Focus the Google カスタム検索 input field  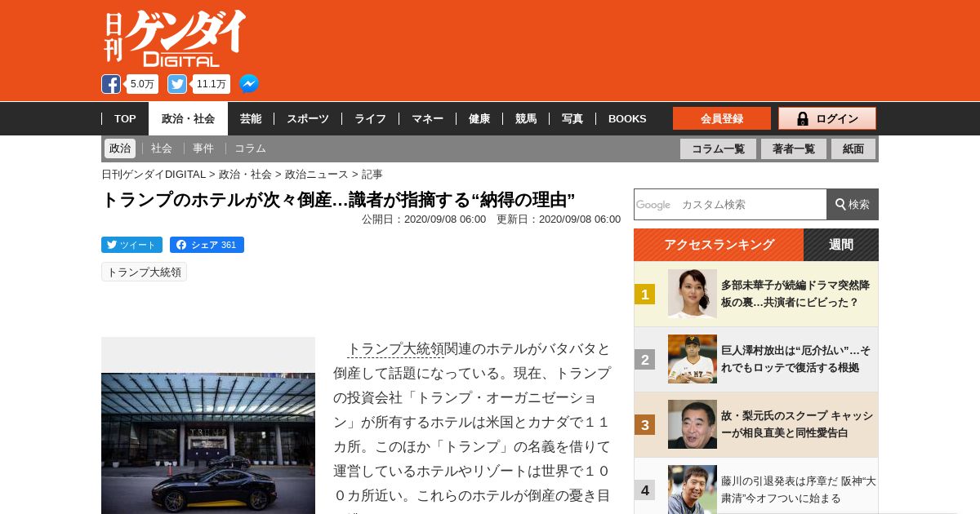pyautogui.click(x=730, y=204)
